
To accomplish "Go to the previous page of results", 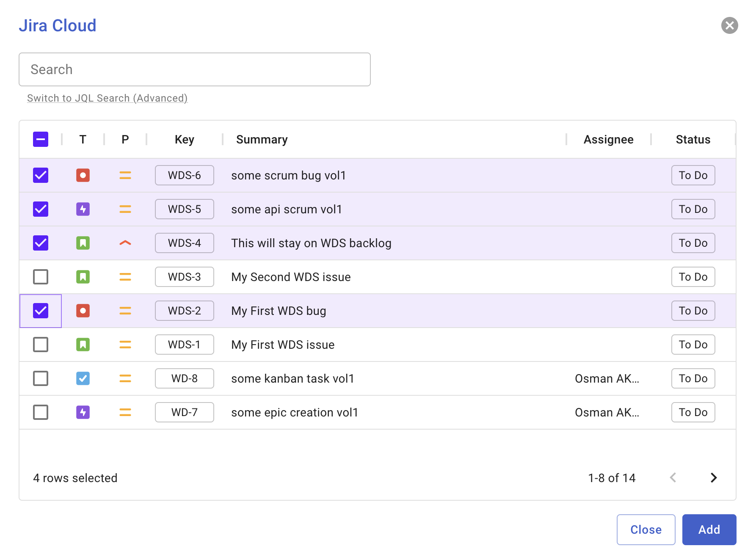I will tap(673, 478).
